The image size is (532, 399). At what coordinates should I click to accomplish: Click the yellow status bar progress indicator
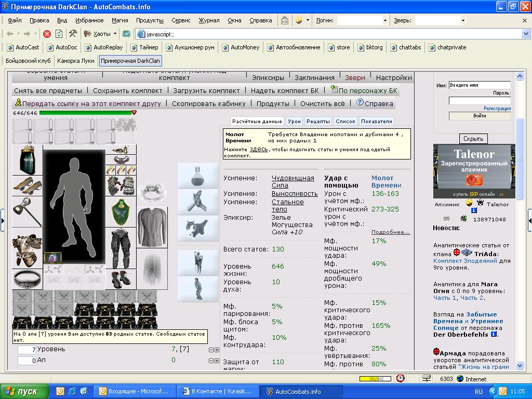[375, 379]
